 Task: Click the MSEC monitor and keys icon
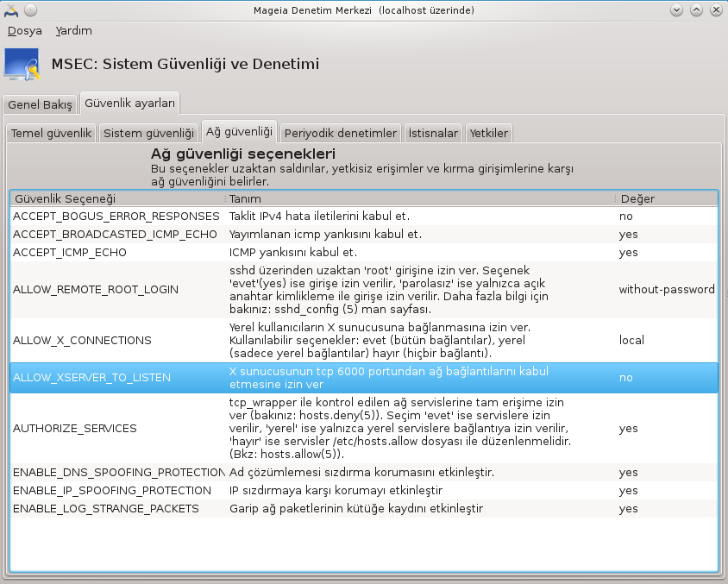coord(22,64)
